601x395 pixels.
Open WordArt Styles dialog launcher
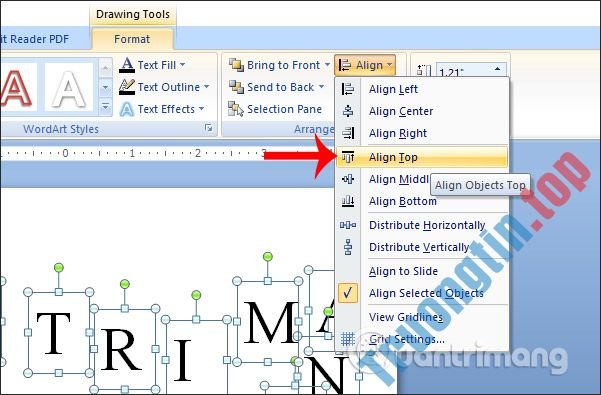tap(209, 128)
